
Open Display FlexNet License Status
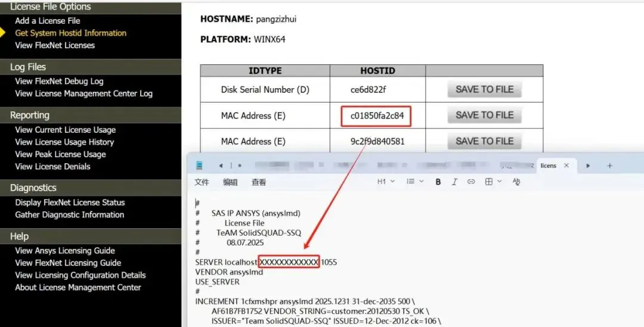(70, 203)
